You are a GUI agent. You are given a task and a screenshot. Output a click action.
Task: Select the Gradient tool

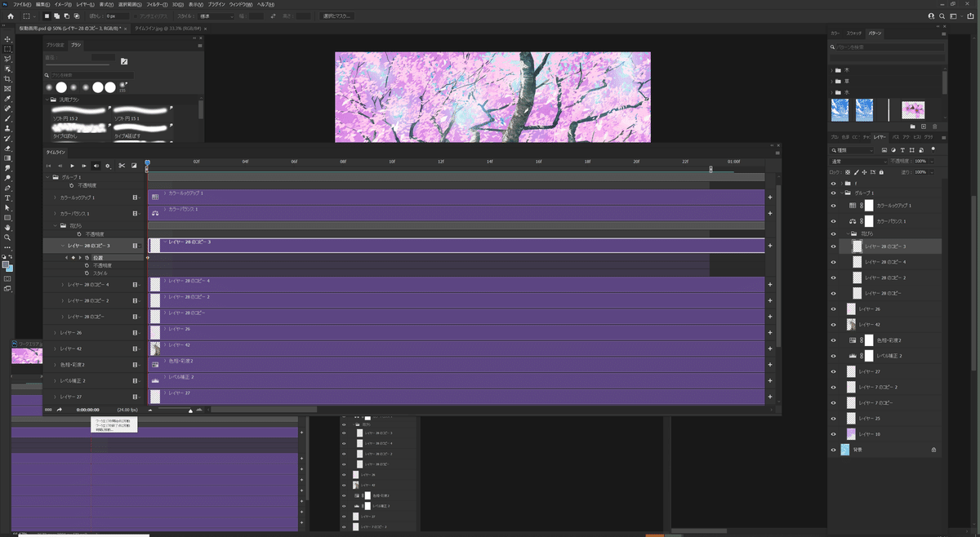coord(7,158)
